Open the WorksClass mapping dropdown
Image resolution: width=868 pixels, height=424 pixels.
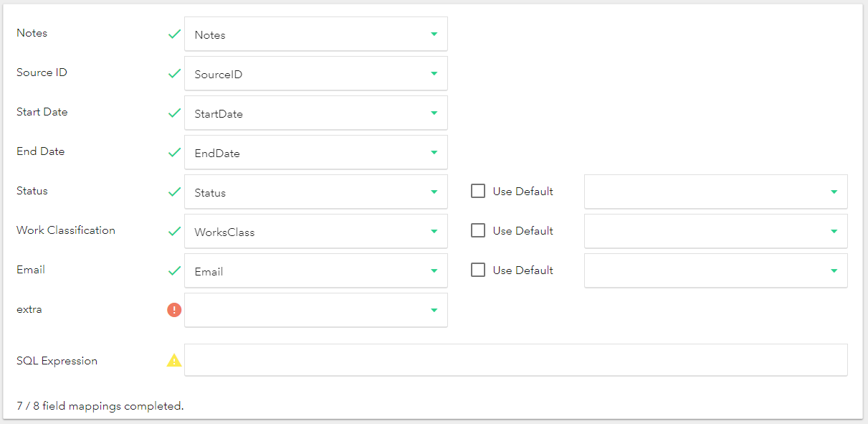(x=316, y=232)
